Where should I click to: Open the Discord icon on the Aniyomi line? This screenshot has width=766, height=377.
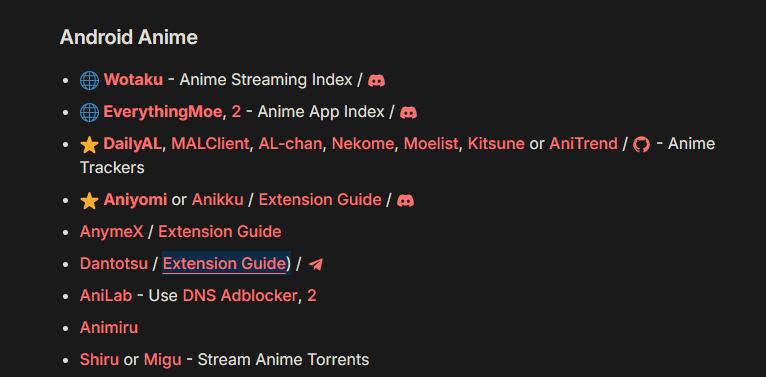coord(405,200)
